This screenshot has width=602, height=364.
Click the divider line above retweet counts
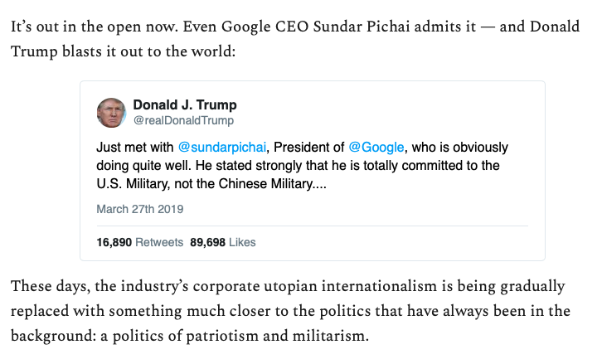[312, 226]
